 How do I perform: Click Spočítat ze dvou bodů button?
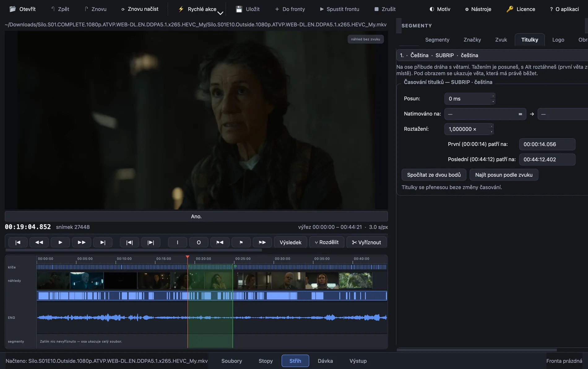434,175
